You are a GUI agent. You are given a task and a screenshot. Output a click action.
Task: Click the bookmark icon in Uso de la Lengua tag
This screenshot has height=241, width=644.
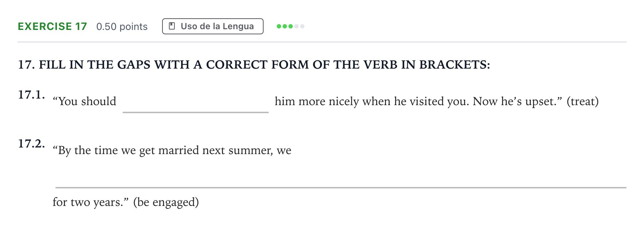point(172,26)
